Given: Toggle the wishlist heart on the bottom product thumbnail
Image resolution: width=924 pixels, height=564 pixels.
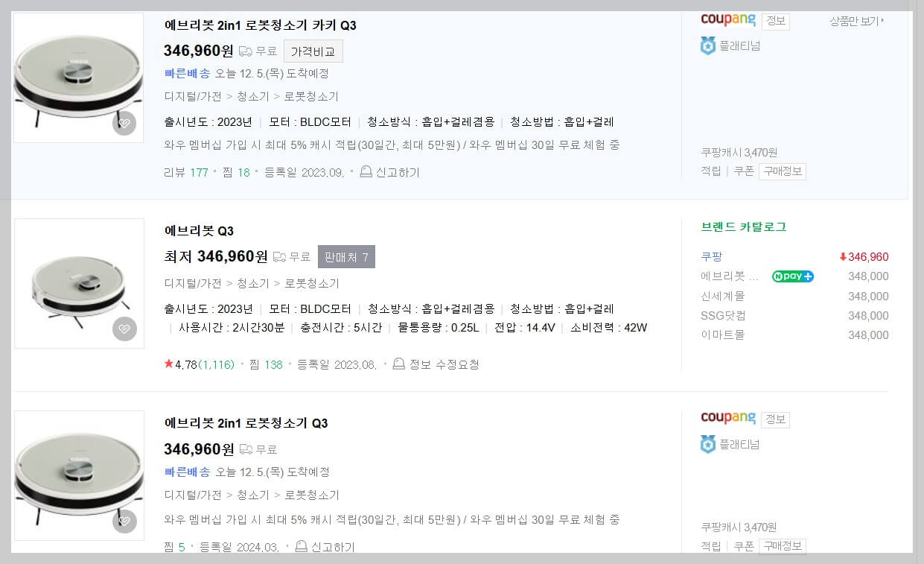Looking at the screenshot, I should [x=124, y=521].
